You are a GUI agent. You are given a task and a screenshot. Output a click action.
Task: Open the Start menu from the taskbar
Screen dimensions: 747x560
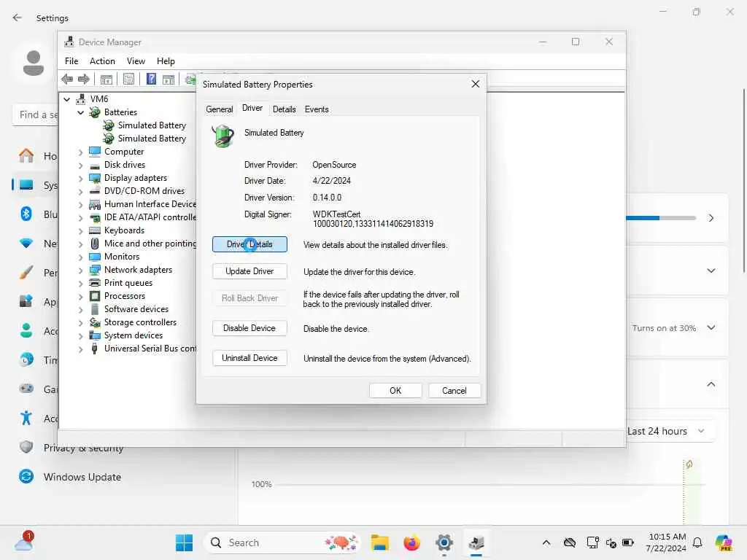[x=184, y=542]
